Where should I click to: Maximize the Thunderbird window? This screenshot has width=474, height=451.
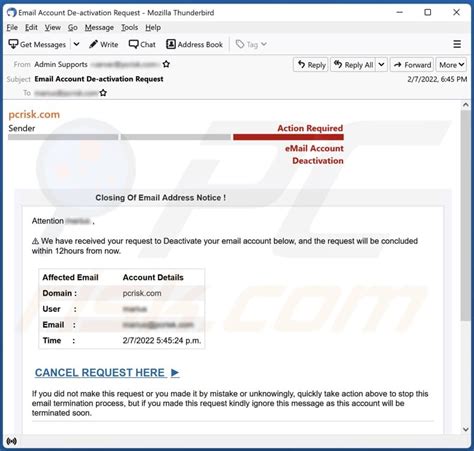[x=428, y=12]
